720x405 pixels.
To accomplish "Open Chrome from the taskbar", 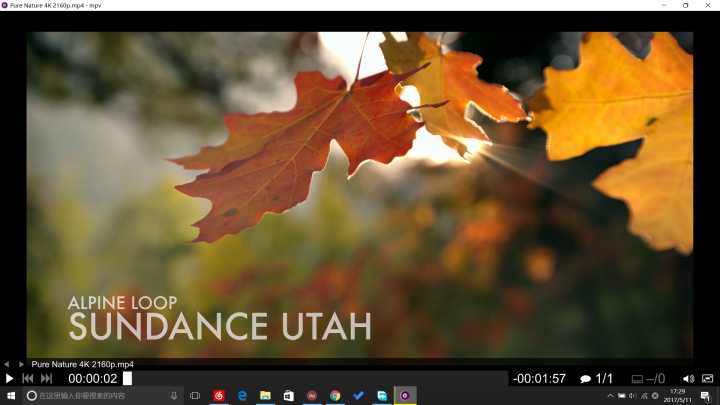I will 335,396.
